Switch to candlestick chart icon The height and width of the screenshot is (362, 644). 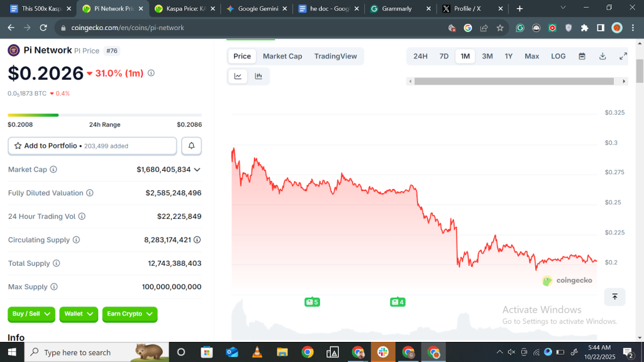pyautogui.click(x=258, y=76)
